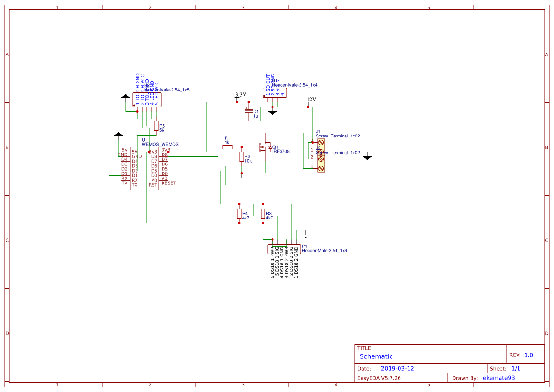Click the Header-Male-2.54_1x4 connector body
This screenshot has width=554, height=392.
coord(275,92)
